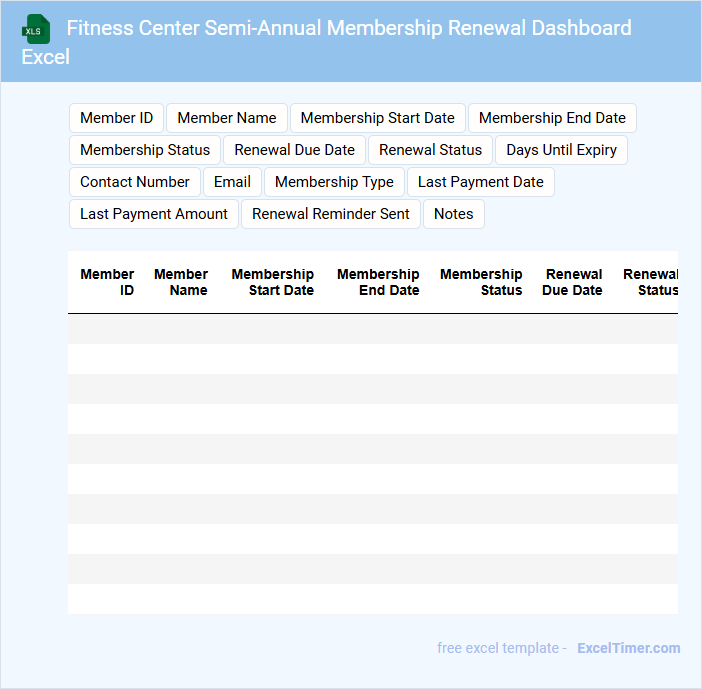The height and width of the screenshot is (689, 702).
Task: Click the Membership Start Date column header
Action: click(x=272, y=282)
